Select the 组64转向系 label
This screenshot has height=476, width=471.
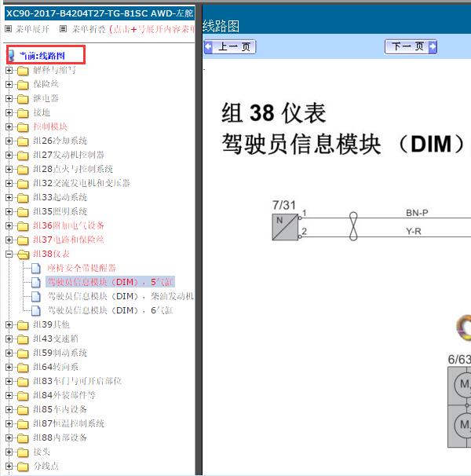click(56, 367)
